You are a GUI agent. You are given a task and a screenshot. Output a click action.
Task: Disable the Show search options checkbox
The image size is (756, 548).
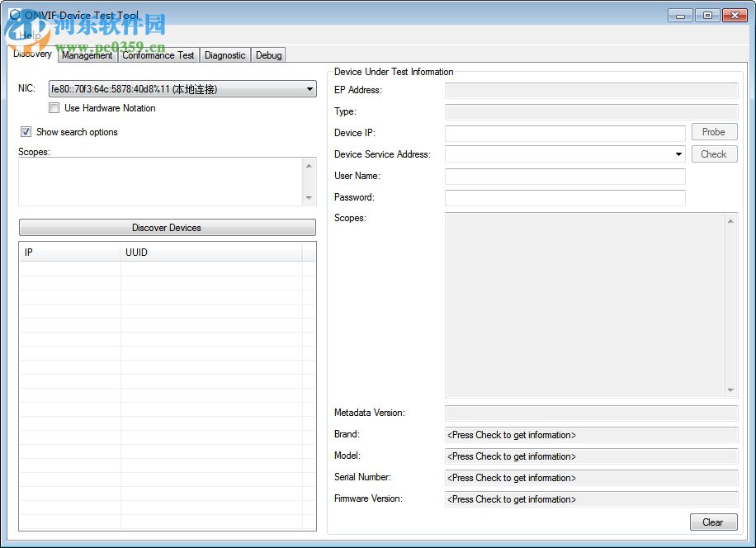26,131
